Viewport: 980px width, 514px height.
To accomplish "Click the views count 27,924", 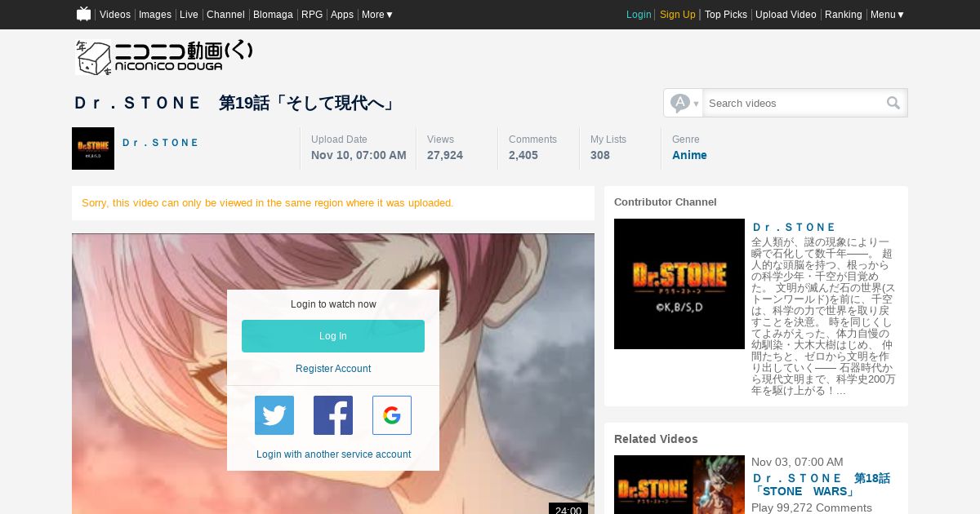I will point(445,155).
